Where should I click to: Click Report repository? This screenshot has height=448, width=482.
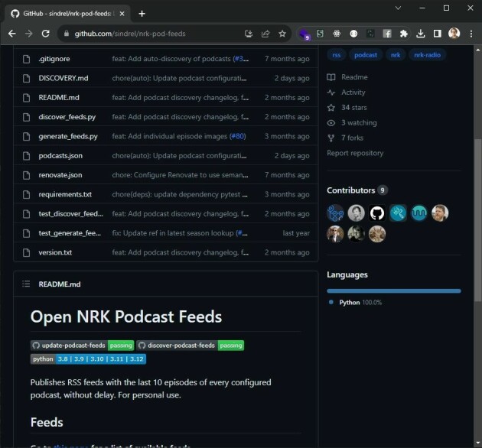pyautogui.click(x=355, y=153)
